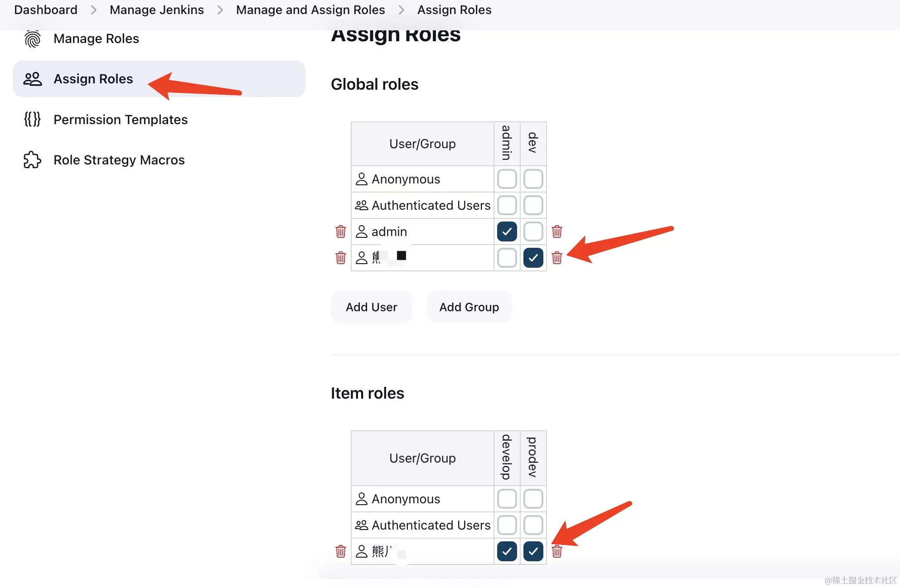The image size is (900, 588).
Task: Click right trash icon in Item roles table
Action: (557, 551)
